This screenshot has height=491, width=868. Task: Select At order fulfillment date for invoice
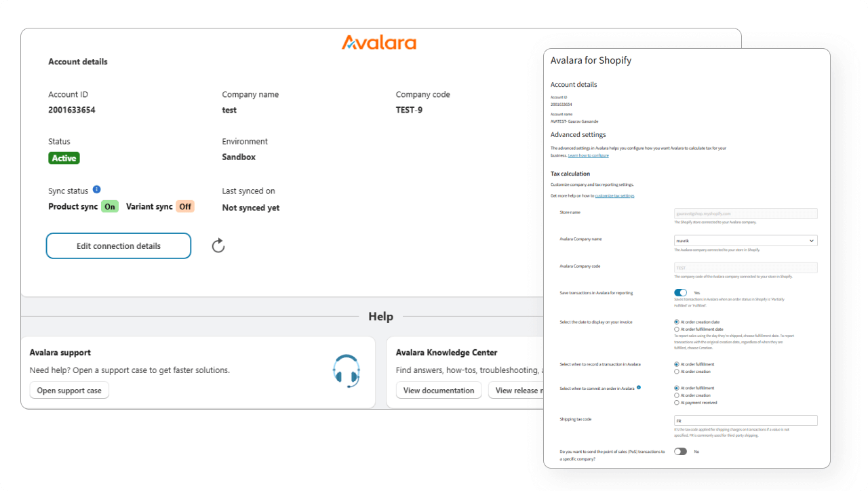(677, 329)
